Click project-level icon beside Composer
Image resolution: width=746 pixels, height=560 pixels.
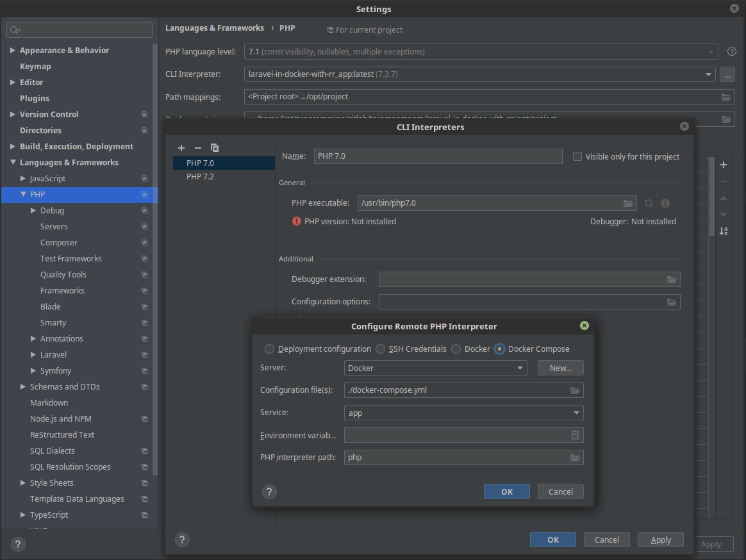click(144, 243)
